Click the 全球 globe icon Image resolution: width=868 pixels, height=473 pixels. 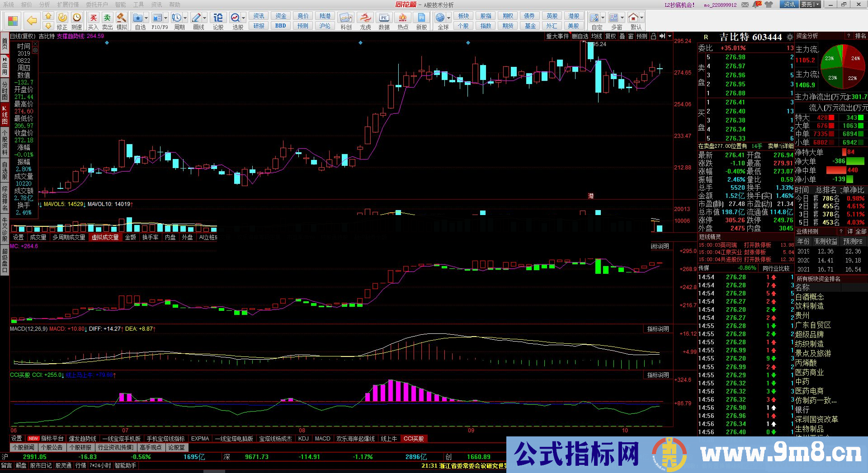[440, 18]
